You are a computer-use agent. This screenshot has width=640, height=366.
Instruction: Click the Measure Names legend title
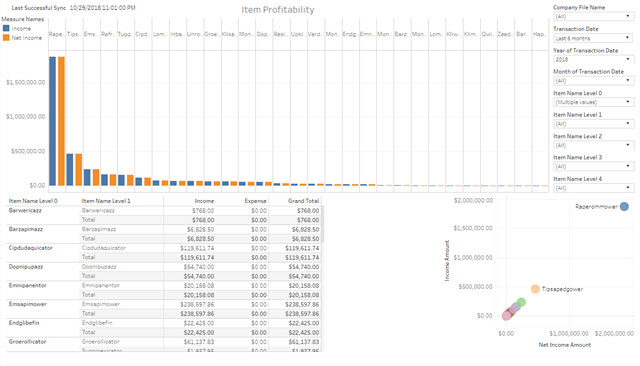23,19
